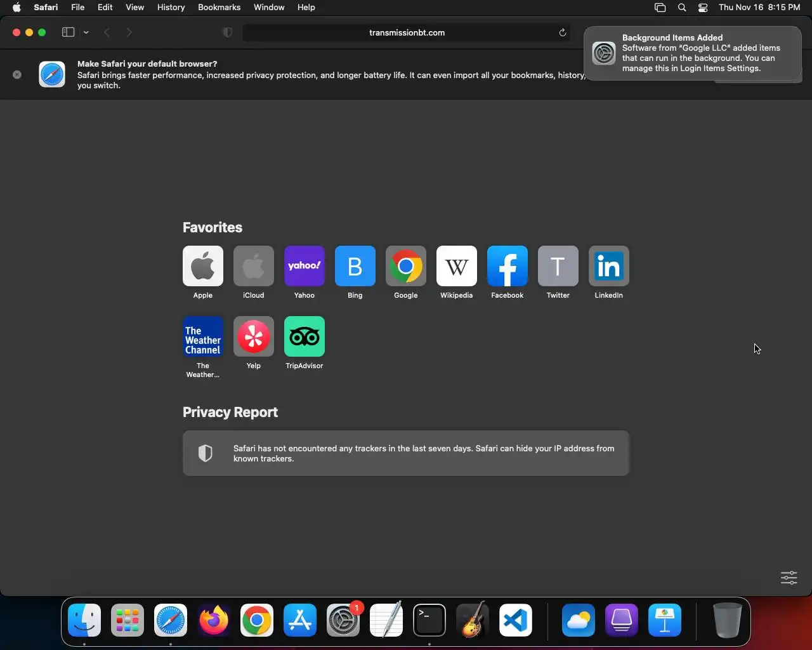Open the Bookmarks menu
This screenshot has height=650, width=812.
point(219,7)
